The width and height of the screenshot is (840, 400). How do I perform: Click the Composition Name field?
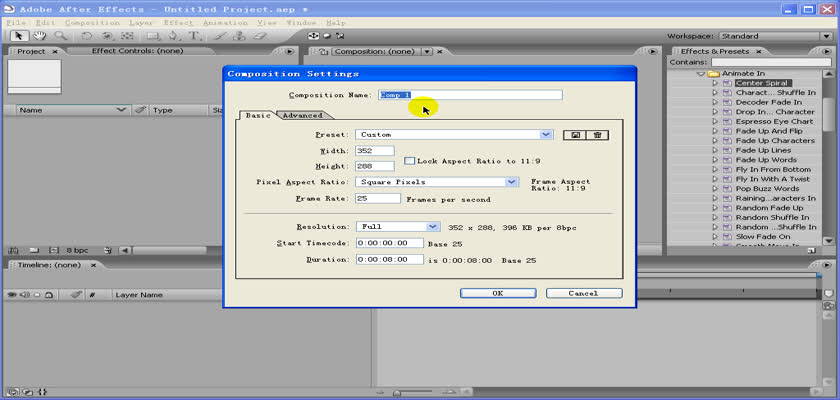(x=470, y=95)
